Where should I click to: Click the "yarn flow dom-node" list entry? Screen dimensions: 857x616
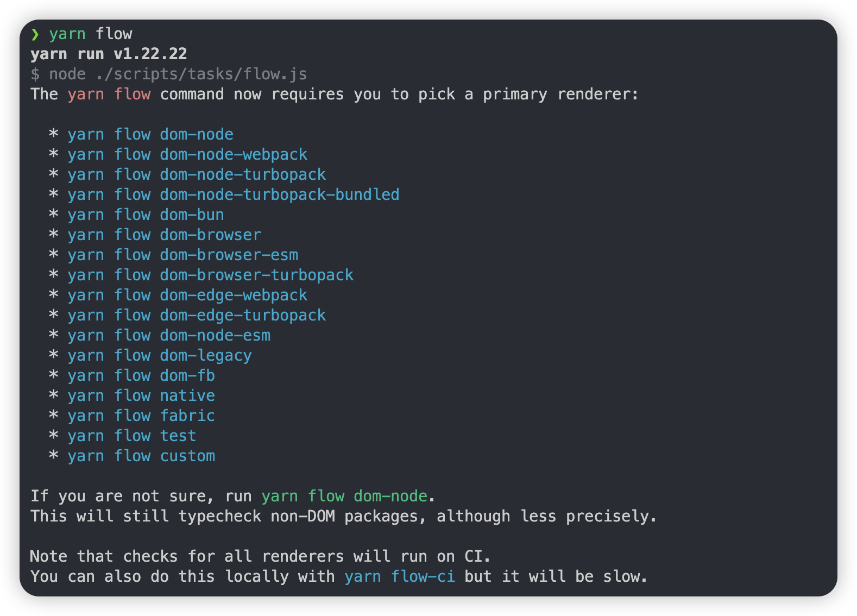150,134
